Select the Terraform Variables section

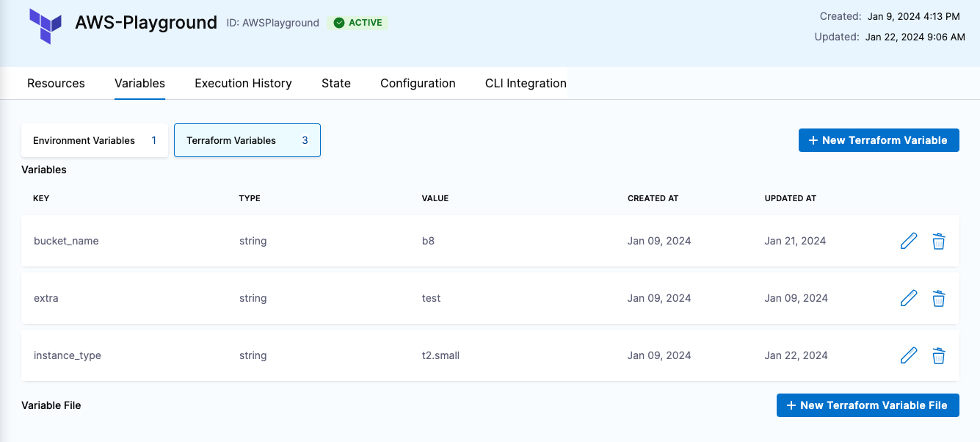(247, 140)
